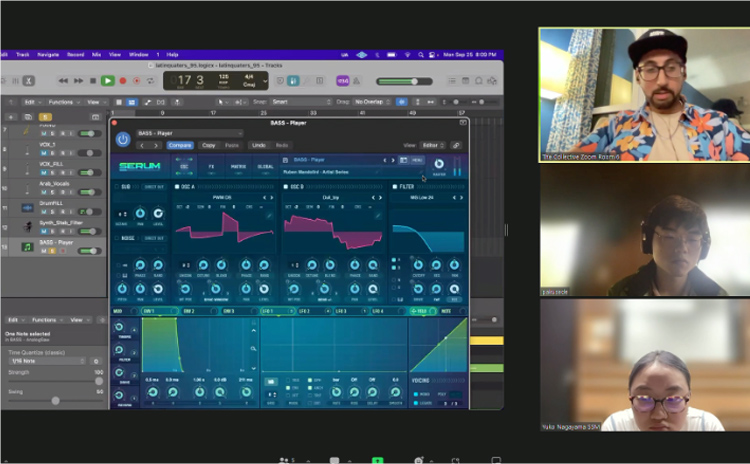The image size is (750, 464).
Task: Click the red Record button
Action: pos(122,81)
